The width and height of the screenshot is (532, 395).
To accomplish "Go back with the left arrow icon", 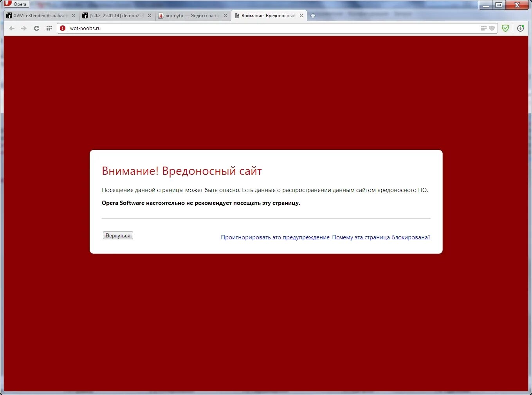I will point(12,28).
